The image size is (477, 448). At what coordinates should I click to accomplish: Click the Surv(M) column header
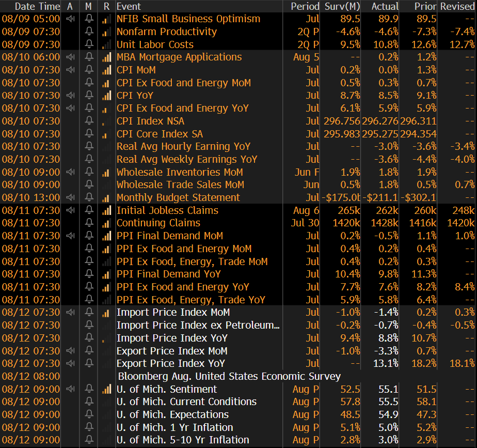click(342, 6)
